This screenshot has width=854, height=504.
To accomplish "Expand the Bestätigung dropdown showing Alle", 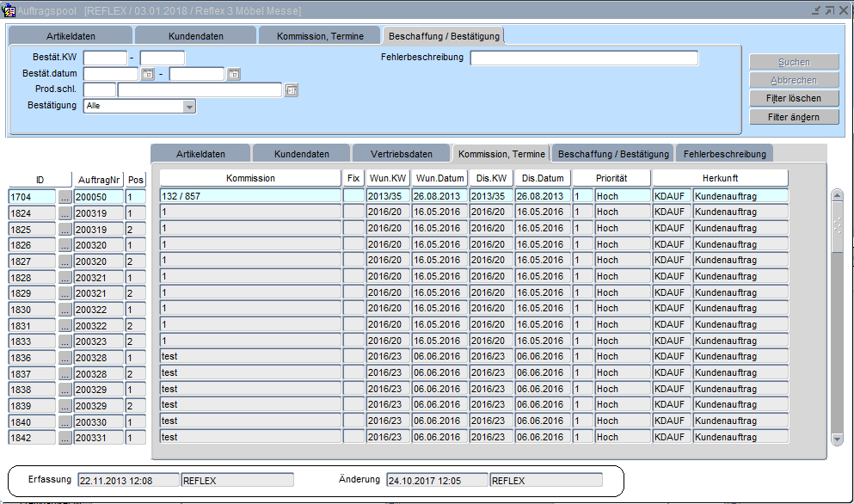I will point(189,106).
